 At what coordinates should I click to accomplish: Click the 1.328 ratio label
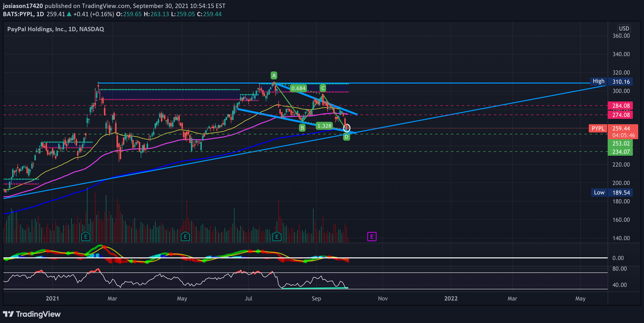coord(324,126)
